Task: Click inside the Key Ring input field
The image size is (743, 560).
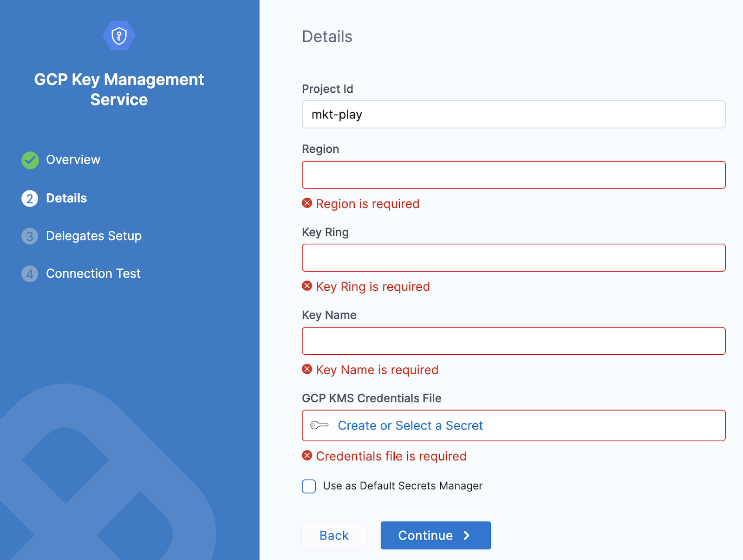Action: coord(513,257)
